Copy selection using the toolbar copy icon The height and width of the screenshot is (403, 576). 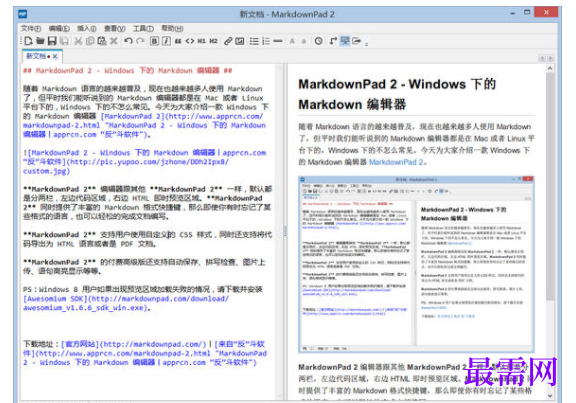90,41
